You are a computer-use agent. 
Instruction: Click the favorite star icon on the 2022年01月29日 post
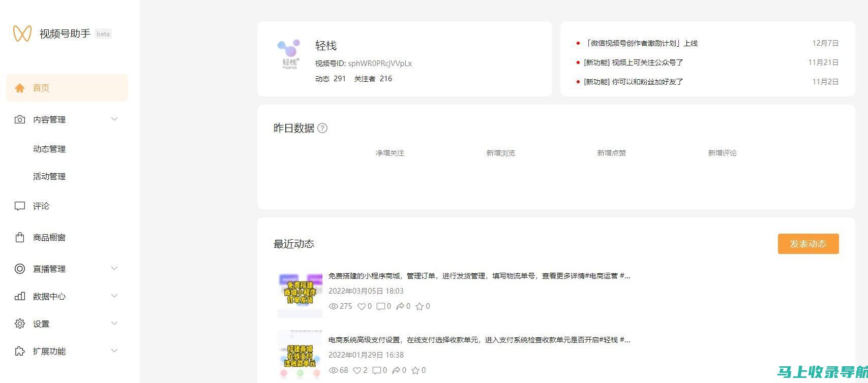[415, 370]
